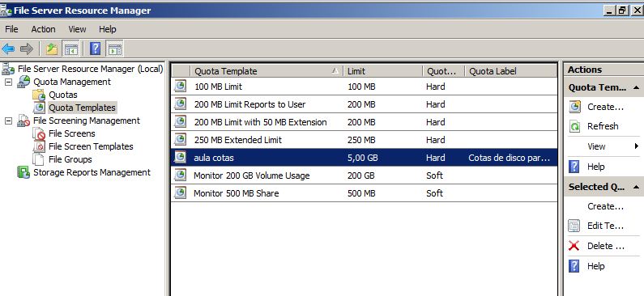Open the View submenu arrow in Actions
Image resolution: width=644 pixels, height=296 pixels.
click(637, 146)
